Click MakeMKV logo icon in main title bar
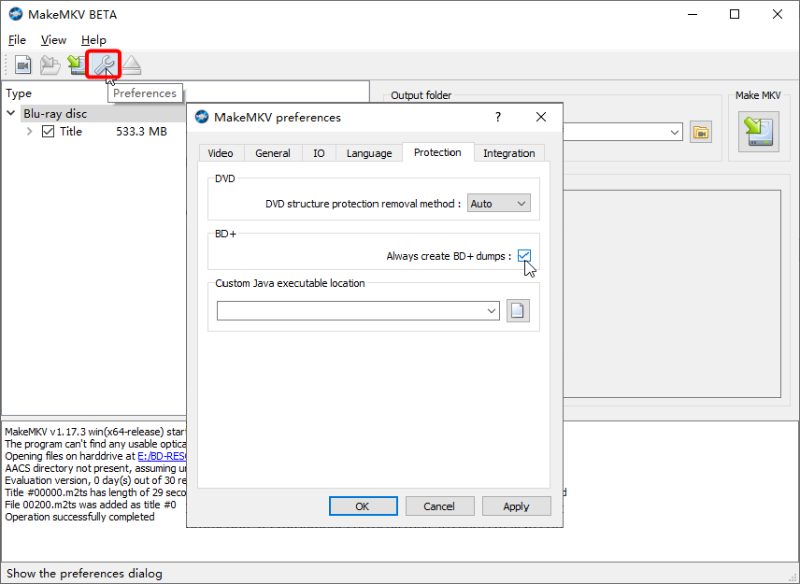Viewport: 800px width, 584px height. point(16,14)
